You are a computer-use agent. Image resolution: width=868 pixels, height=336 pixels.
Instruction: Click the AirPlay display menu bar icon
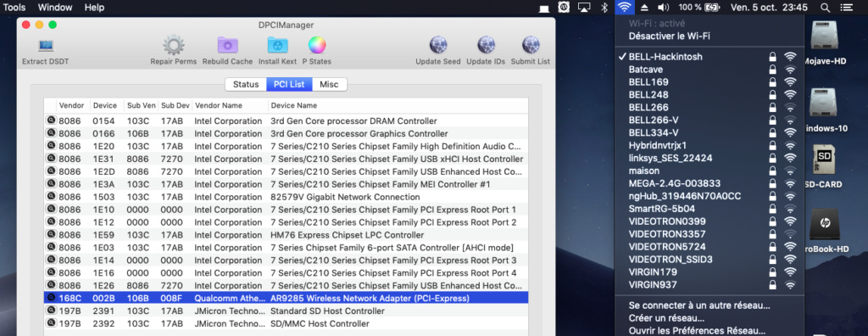pyautogui.click(x=583, y=7)
